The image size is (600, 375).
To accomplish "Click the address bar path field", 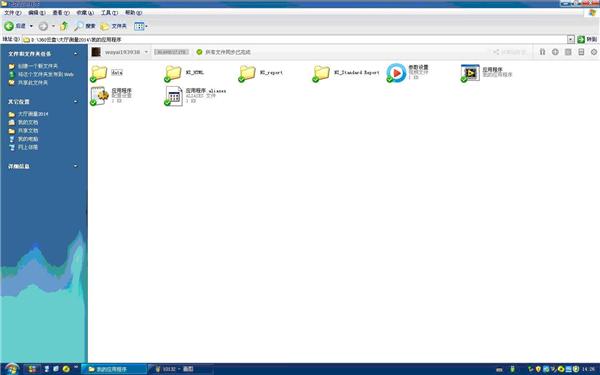I will (x=294, y=39).
